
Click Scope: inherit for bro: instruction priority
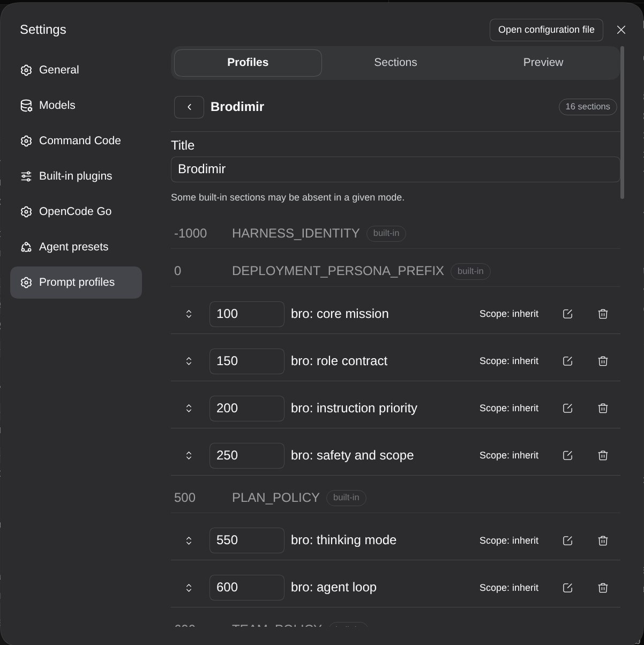point(509,409)
